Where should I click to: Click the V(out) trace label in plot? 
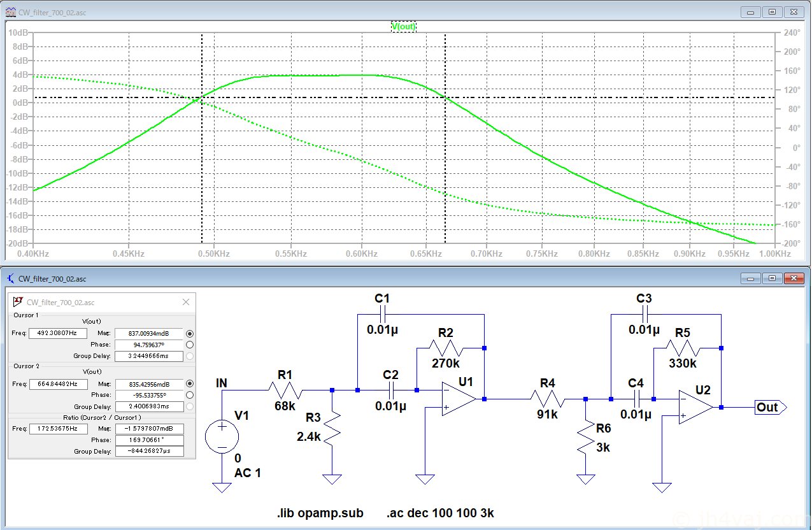[x=403, y=26]
